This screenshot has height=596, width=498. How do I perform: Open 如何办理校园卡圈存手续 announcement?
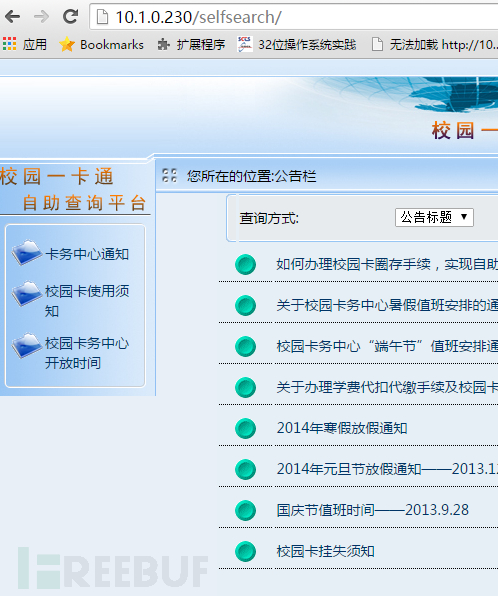(387, 264)
